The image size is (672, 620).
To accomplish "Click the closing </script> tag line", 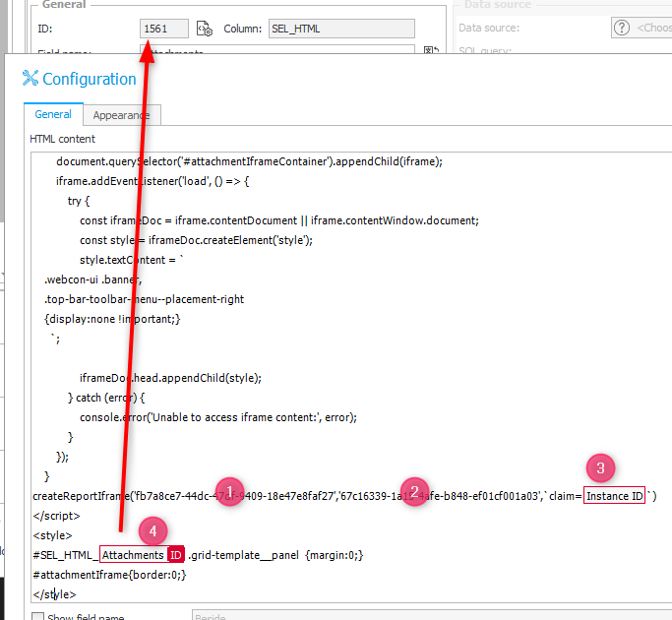I will click(x=56, y=516).
